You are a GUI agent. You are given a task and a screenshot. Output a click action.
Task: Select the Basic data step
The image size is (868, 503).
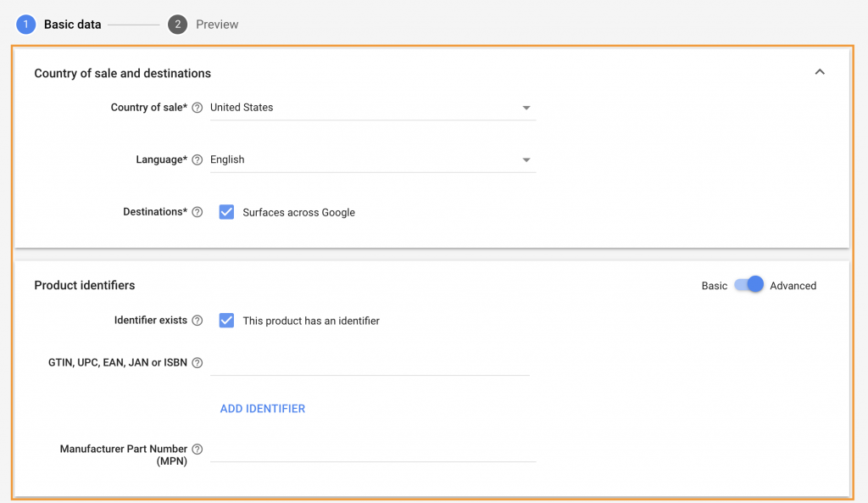click(x=72, y=25)
